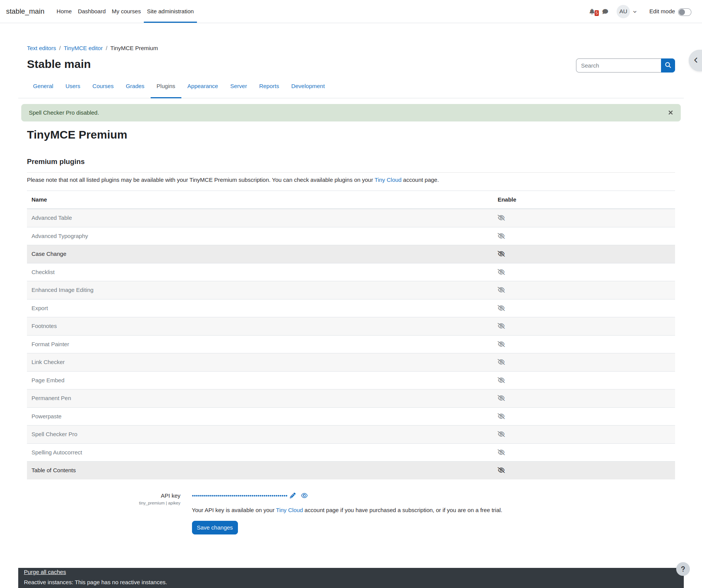Click the Enable column header
This screenshot has width=702, height=588.
507,200
